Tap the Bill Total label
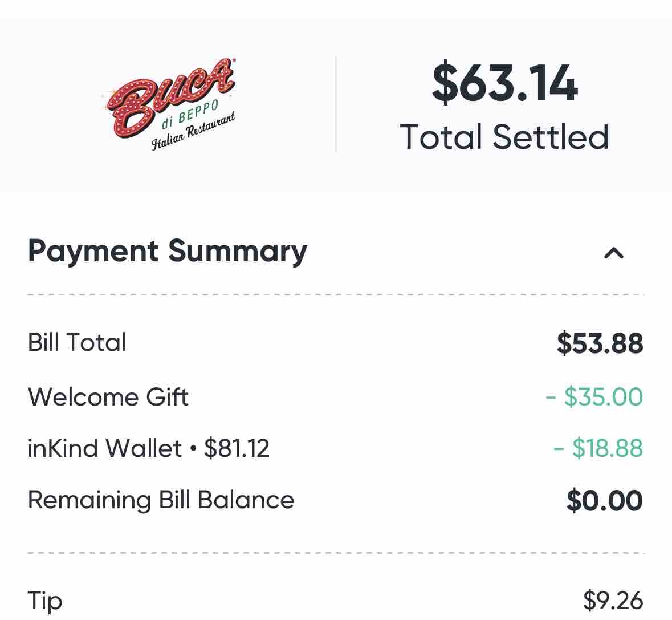672x620 pixels. (x=77, y=342)
